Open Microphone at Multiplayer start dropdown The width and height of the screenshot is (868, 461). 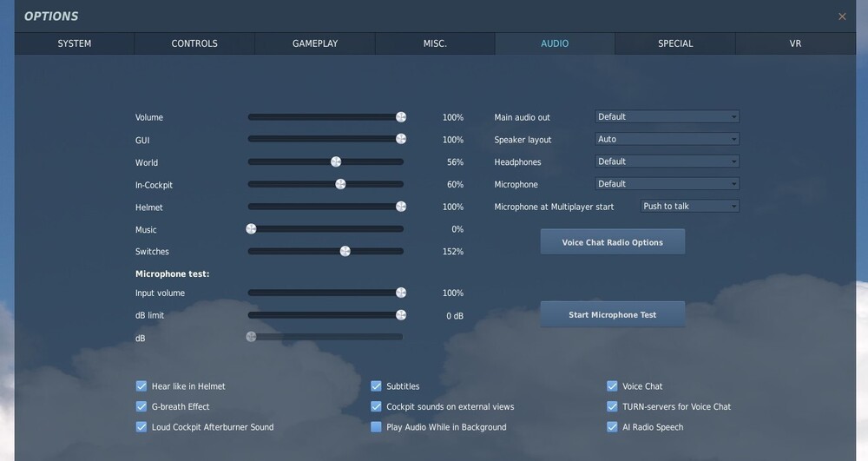click(x=690, y=206)
